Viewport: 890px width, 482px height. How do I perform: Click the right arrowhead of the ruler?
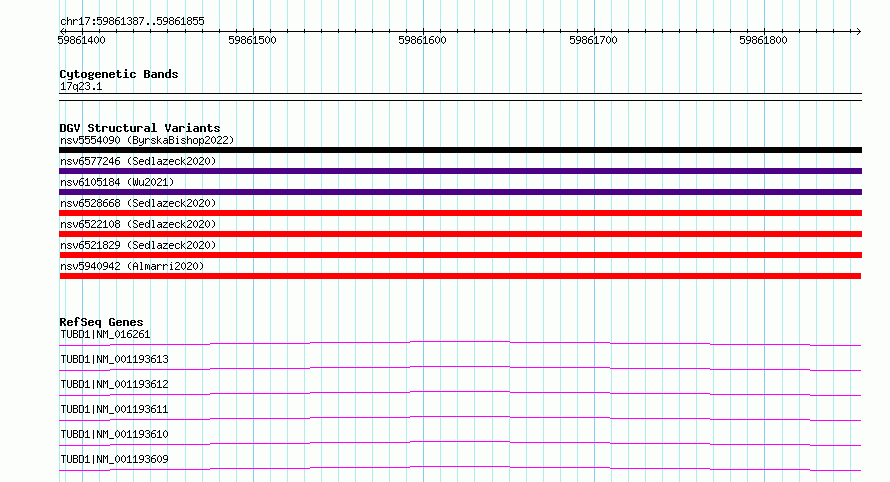tap(858, 31)
